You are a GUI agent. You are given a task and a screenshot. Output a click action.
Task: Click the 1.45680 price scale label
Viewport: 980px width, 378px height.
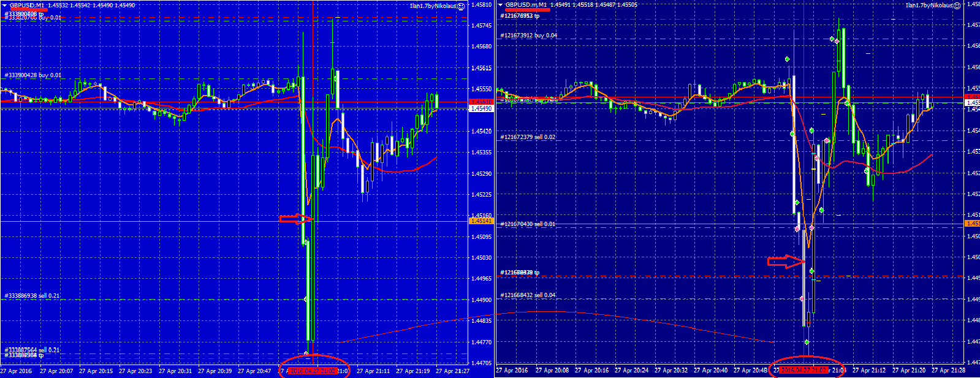[482, 47]
